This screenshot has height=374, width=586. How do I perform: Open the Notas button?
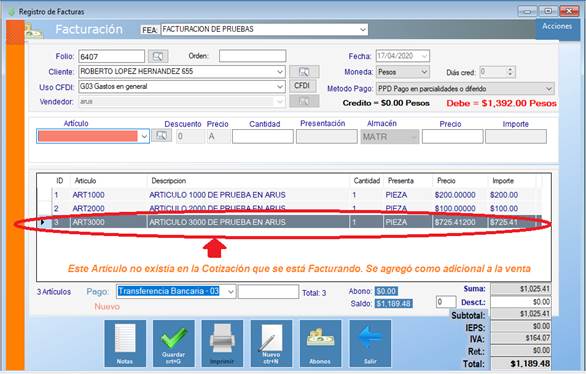125,343
